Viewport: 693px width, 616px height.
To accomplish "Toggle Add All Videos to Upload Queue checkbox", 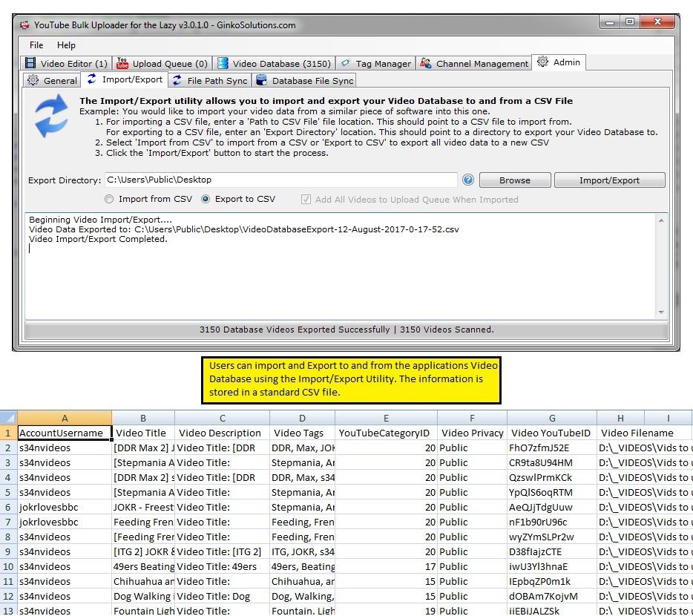I will [306, 200].
